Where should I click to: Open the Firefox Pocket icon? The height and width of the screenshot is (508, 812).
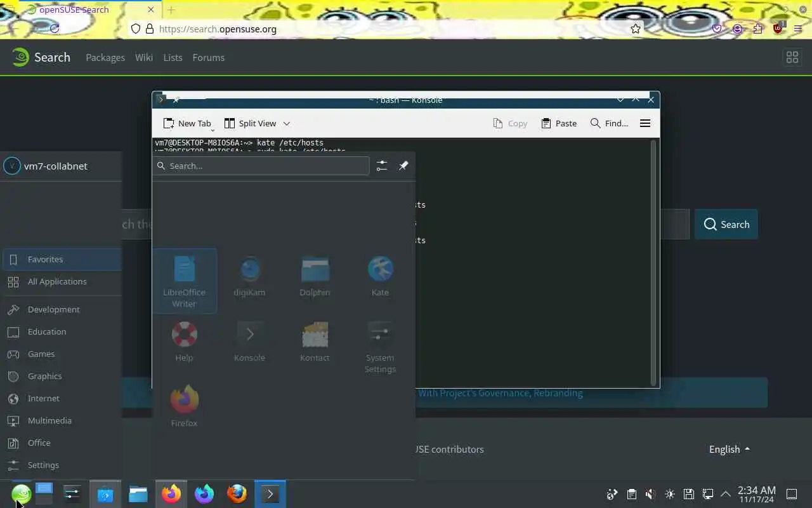pos(717,29)
